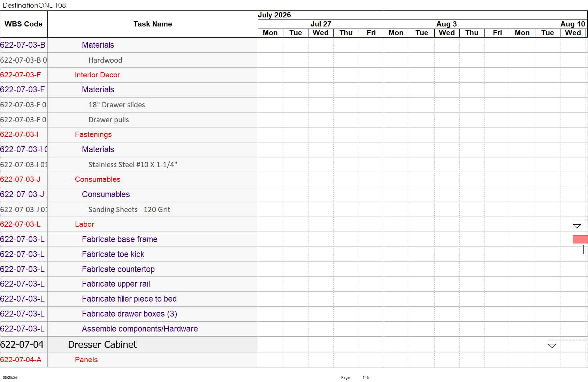Select the Dresser Cabinet task name
588x382 pixels.
[102, 344]
